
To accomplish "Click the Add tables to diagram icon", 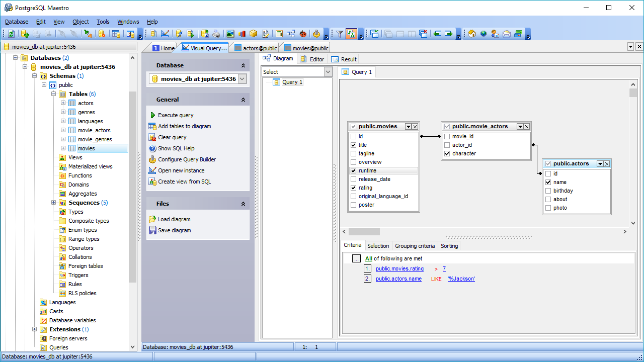I will (153, 126).
